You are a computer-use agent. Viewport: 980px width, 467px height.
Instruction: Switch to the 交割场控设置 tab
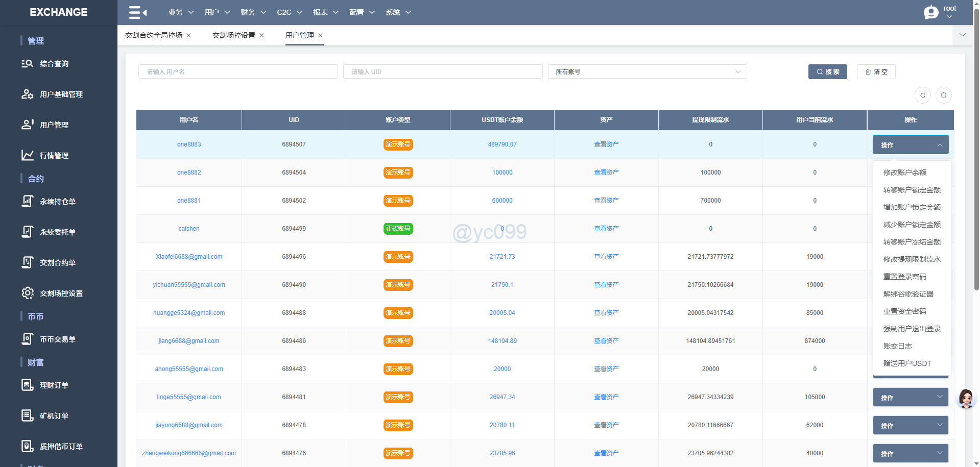[233, 35]
